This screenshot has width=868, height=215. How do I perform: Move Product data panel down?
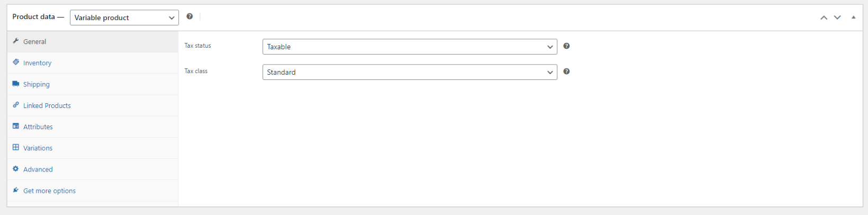click(837, 17)
